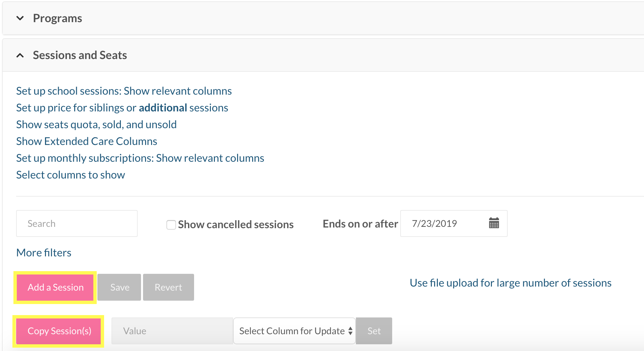Click the grayed Save button
Image resolution: width=644 pixels, height=351 pixels.
120,287
